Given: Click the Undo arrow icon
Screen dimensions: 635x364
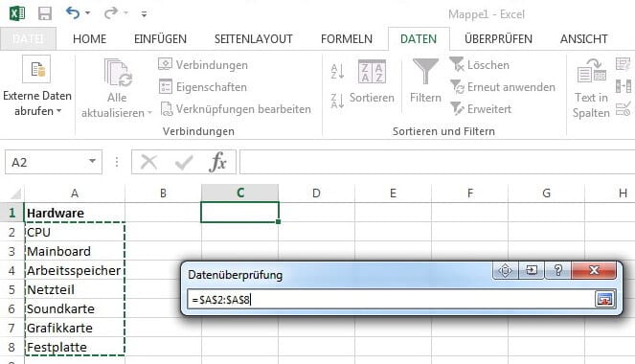Looking at the screenshot, I should pyautogui.click(x=73, y=13).
